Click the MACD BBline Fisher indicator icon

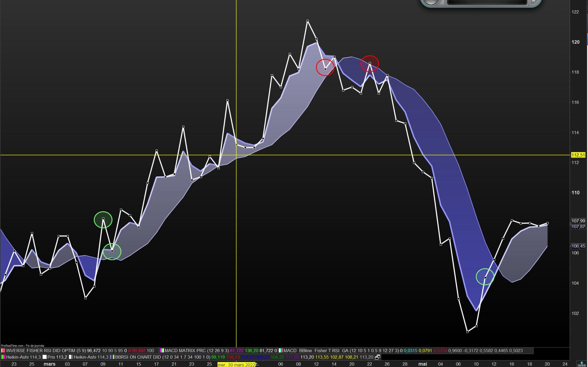pos(281,351)
